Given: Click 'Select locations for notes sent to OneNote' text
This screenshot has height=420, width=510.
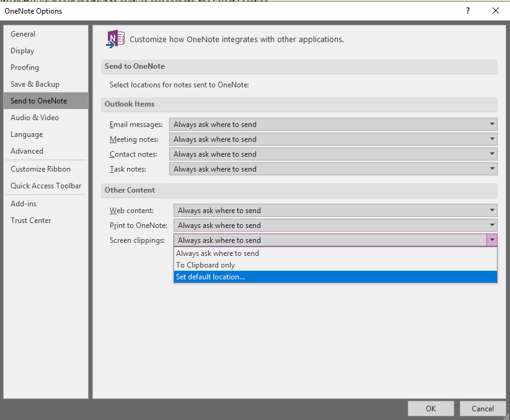Looking at the screenshot, I should [x=179, y=85].
